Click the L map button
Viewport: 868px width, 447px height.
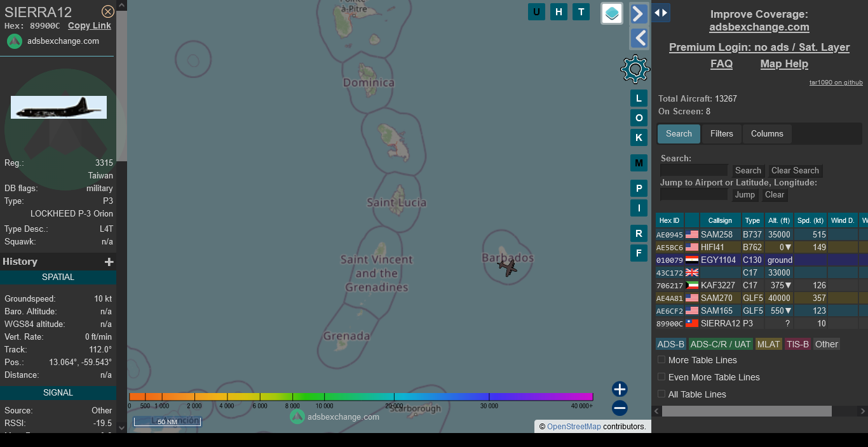[x=639, y=98]
